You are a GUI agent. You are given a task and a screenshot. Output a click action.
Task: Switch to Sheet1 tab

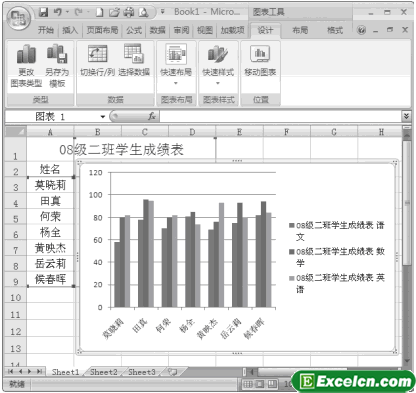click(65, 372)
